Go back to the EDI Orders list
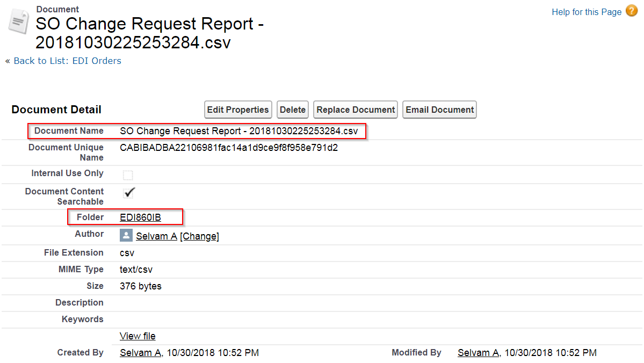The image size is (644, 363). tap(67, 61)
